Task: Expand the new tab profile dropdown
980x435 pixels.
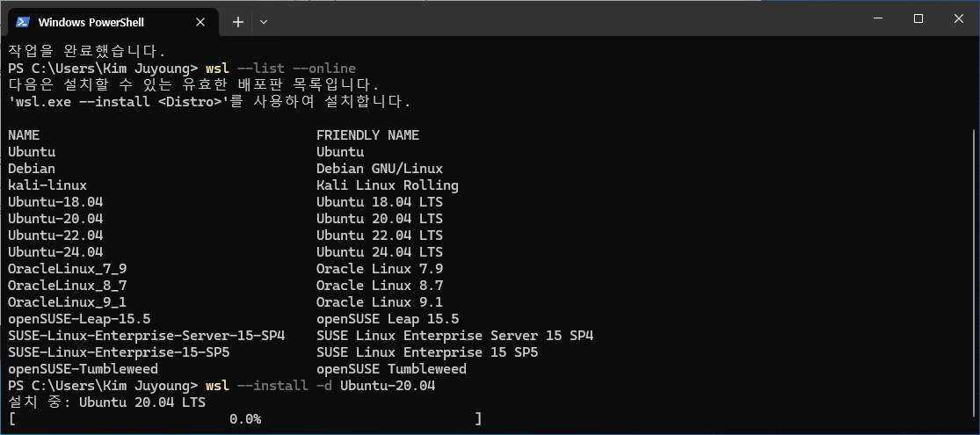Action: click(264, 22)
